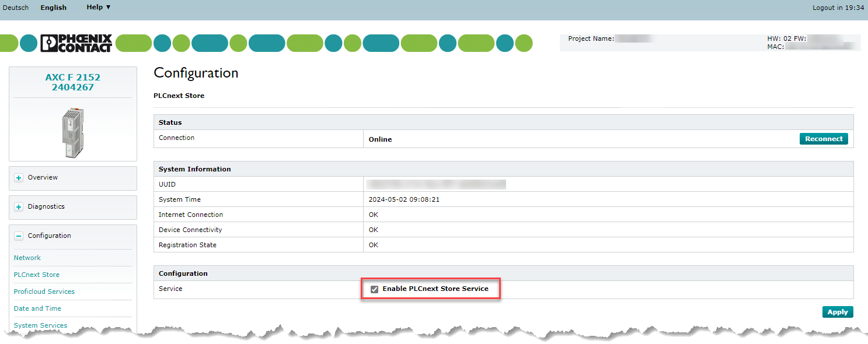
Task: Click the Internet Connection OK value
Action: tap(374, 215)
